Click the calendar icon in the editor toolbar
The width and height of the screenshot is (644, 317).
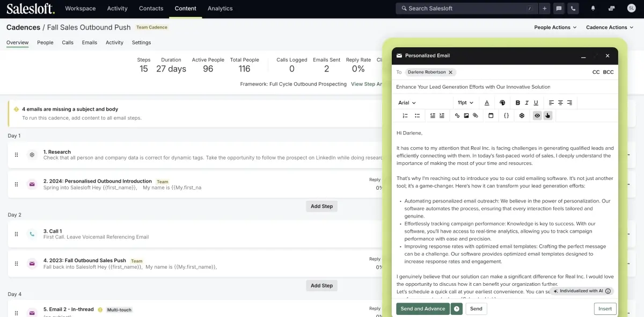coord(491,116)
